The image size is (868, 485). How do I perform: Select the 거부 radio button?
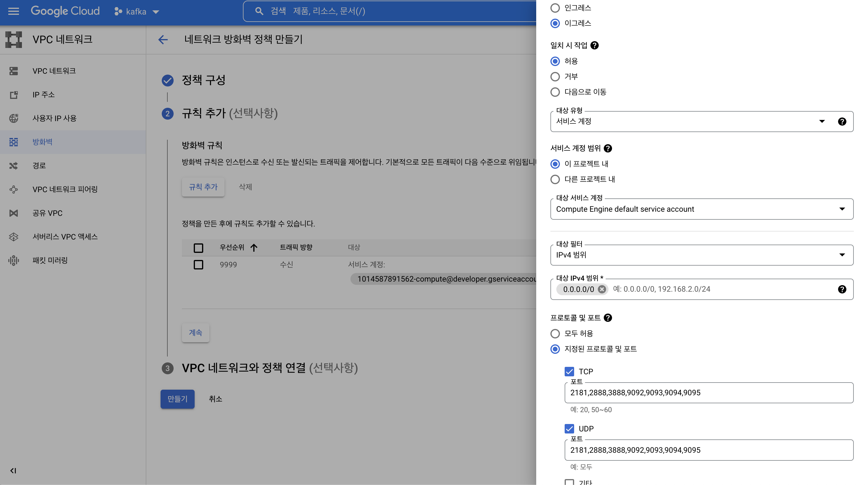pyautogui.click(x=555, y=77)
